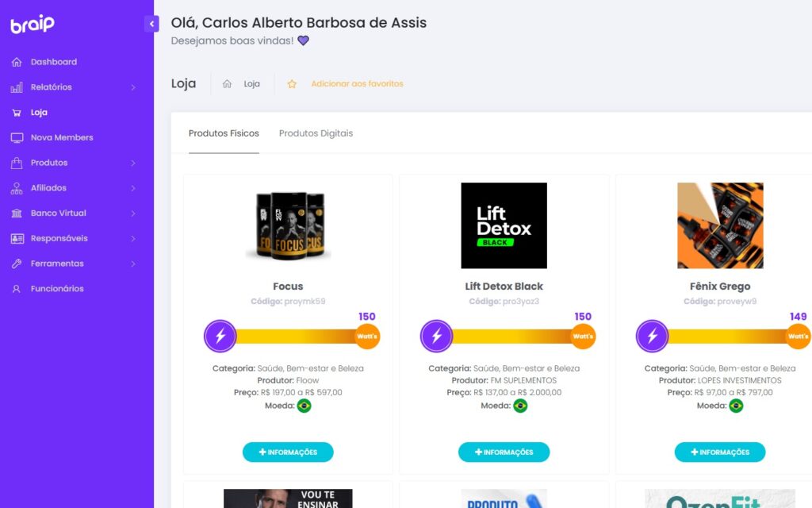Click the Loja shopping cart icon
This screenshot has height=508, width=812.
(x=17, y=113)
